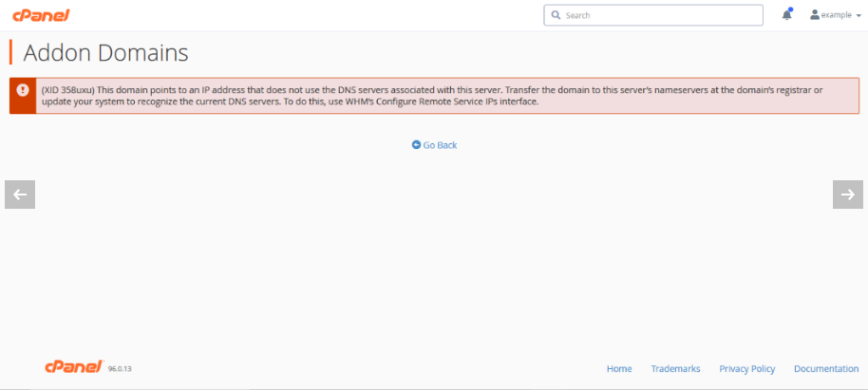Advance to the next slide with the right arrow
The image size is (868, 390).
[x=847, y=195]
